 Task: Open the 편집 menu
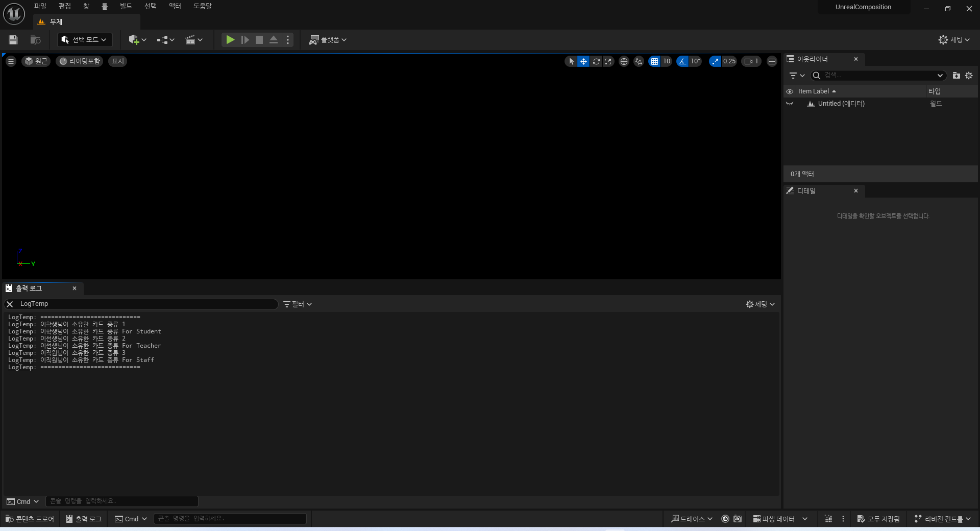[x=65, y=6]
